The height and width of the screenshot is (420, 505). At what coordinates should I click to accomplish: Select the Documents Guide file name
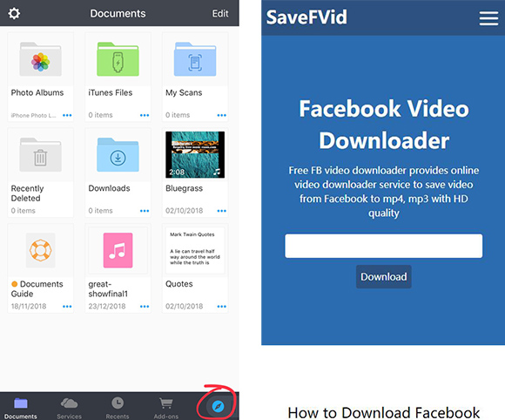37,288
